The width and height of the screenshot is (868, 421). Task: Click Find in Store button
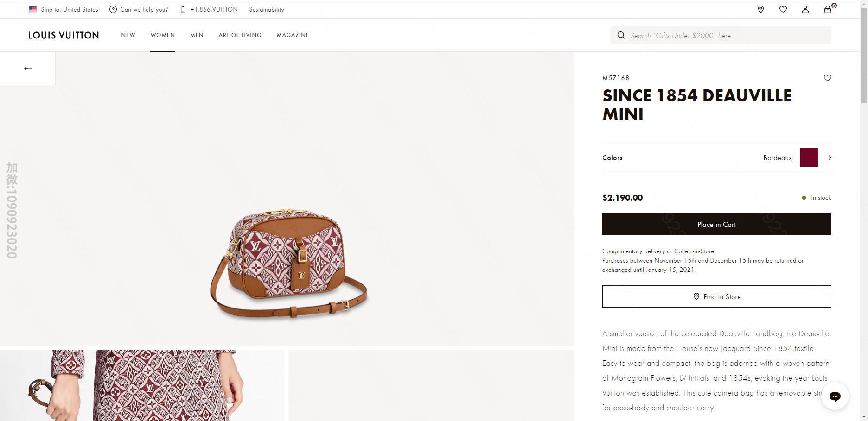[716, 296]
